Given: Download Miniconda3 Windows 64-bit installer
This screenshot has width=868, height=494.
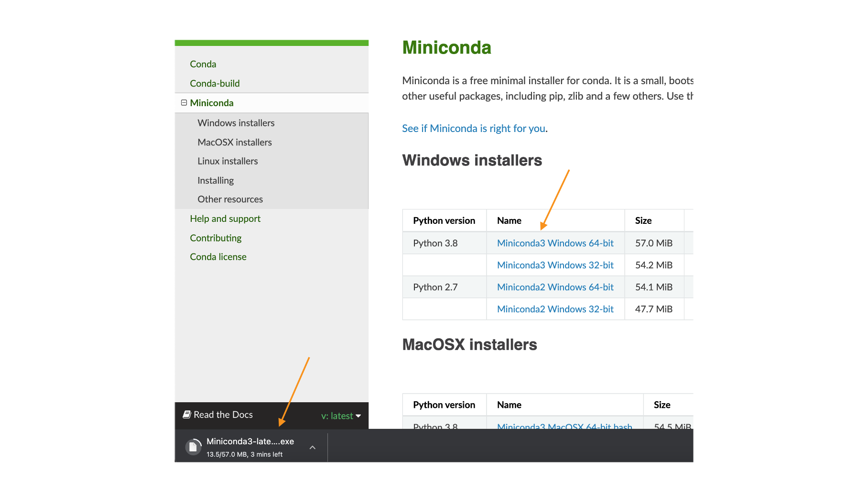Looking at the screenshot, I should pos(555,243).
